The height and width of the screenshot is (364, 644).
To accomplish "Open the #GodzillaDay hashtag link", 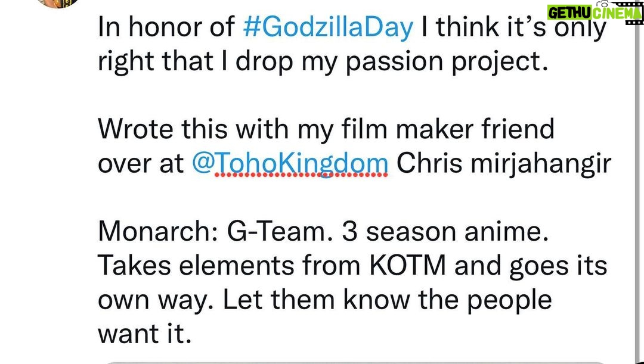I will [328, 28].
